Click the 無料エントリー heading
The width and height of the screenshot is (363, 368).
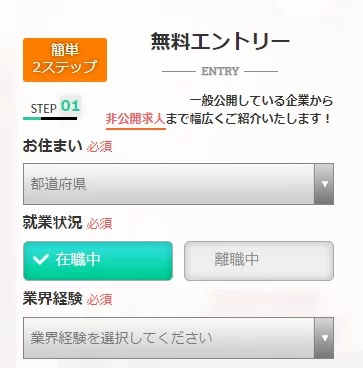point(220,41)
